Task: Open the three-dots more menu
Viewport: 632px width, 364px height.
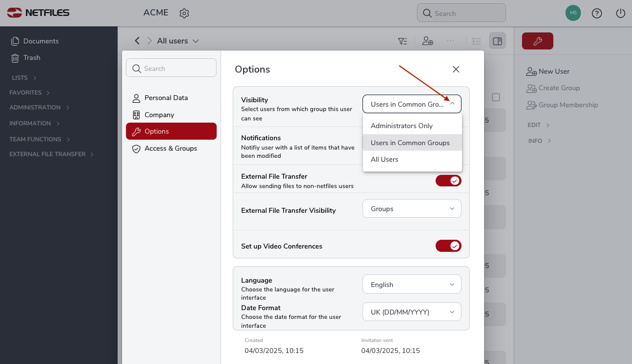Action: point(450,41)
